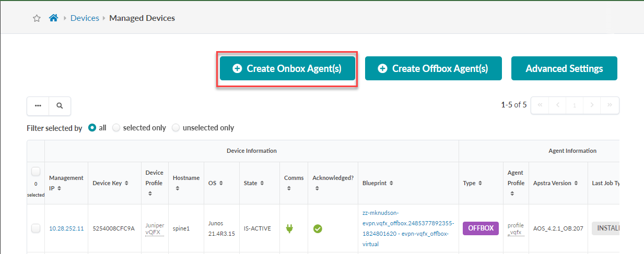Go to the last page arrow
Screen dimensions: 644x254
(610, 105)
